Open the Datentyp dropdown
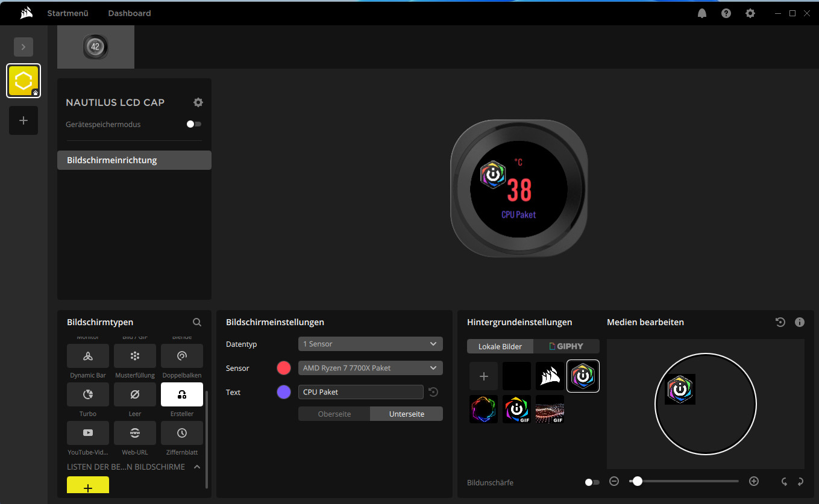This screenshot has width=819, height=504. click(x=370, y=344)
